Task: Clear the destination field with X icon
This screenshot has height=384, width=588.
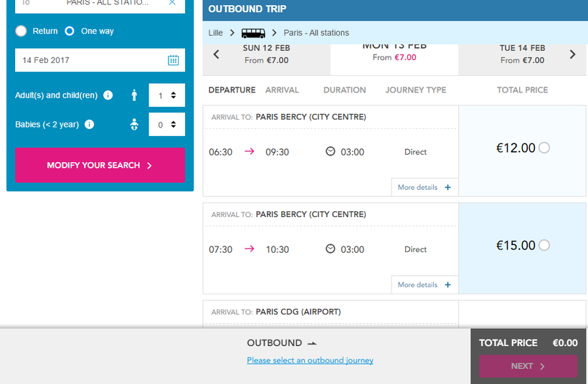Action: pyautogui.click(x=172, y=3)
